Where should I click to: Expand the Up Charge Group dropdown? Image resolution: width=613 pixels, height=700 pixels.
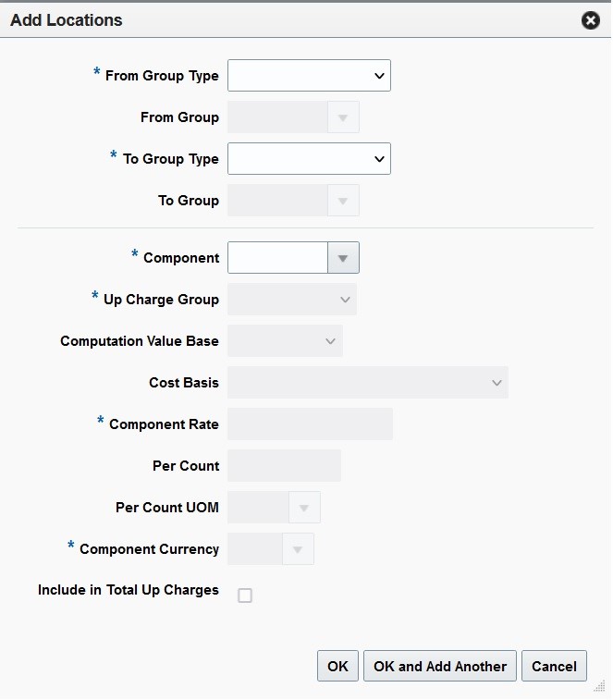pyautogui.click(x=292, y=299)
